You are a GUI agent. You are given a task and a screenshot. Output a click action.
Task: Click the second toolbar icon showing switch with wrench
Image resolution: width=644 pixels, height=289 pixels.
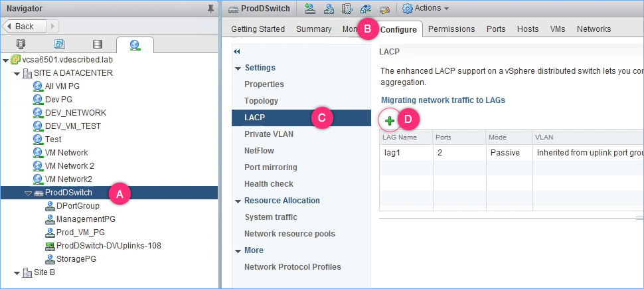tap(329, 9)
